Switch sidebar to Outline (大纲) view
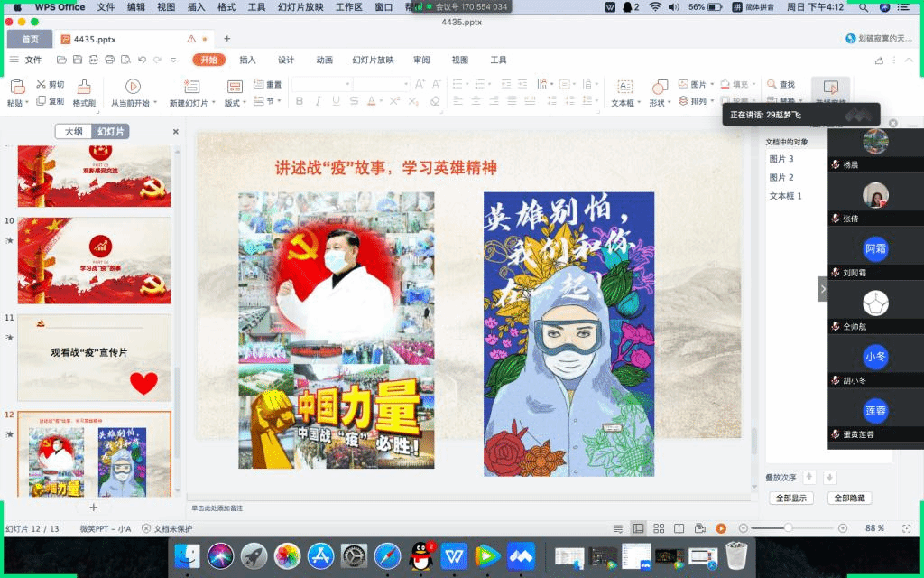The height and width of the screenshot is (578, 924). point(74,132)
